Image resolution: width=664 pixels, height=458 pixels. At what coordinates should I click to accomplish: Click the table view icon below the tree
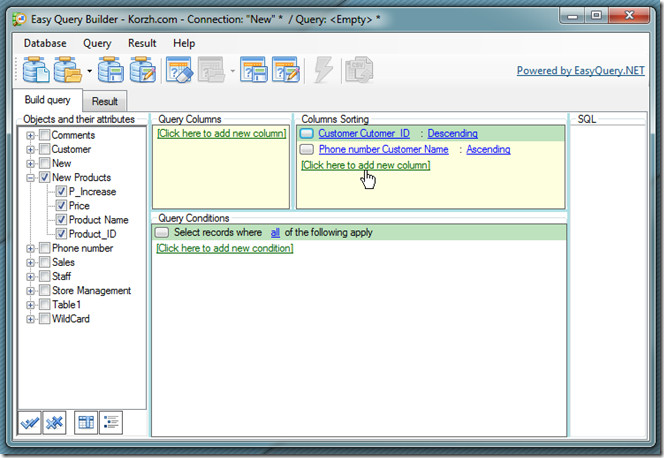point(86,422)
